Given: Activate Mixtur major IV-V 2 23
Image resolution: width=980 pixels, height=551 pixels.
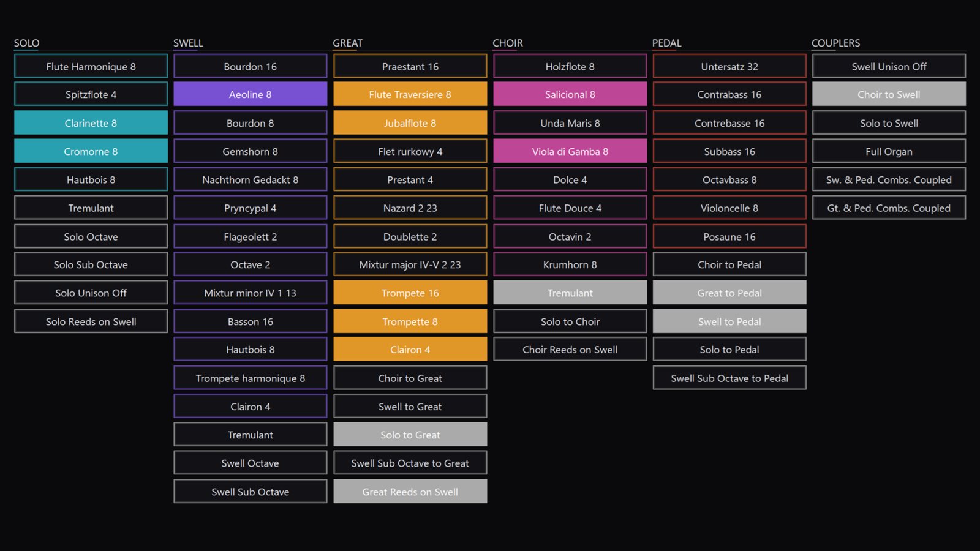Looking at the screenshot, I should coord(410,264).
